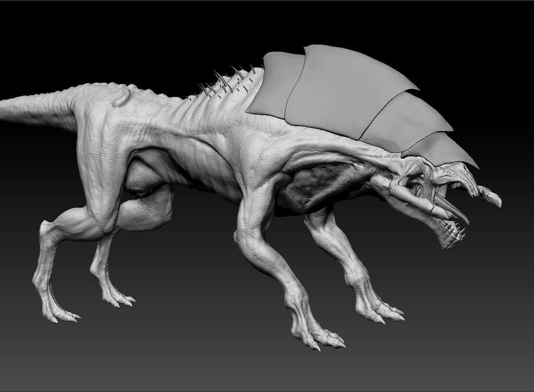The width and height of the screenshot is (534, 392).
Task: Click the near front leg shoulder
Action: (x=256, y=200)
